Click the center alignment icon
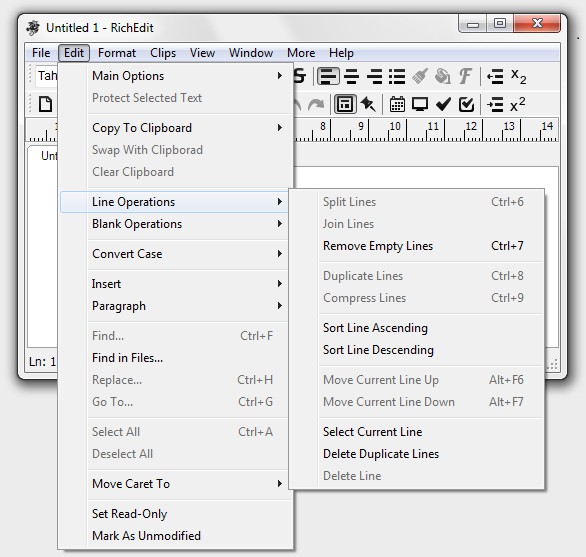This screenshot has height=557, width=586. (351, 76)
